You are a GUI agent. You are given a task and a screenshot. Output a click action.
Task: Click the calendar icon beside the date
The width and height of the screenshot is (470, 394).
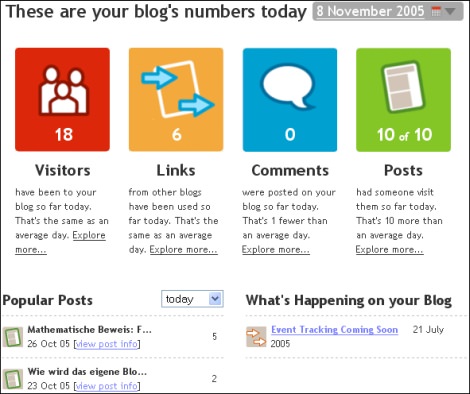436,11
